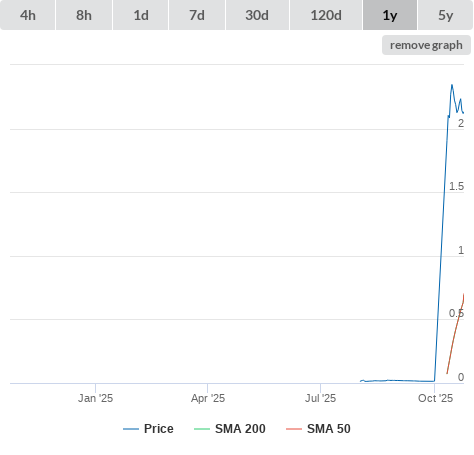Screen dimensions: 474x455
Task: Click the Oct '25 axis label
Action: pyautogui.click(x=435, y=398)
